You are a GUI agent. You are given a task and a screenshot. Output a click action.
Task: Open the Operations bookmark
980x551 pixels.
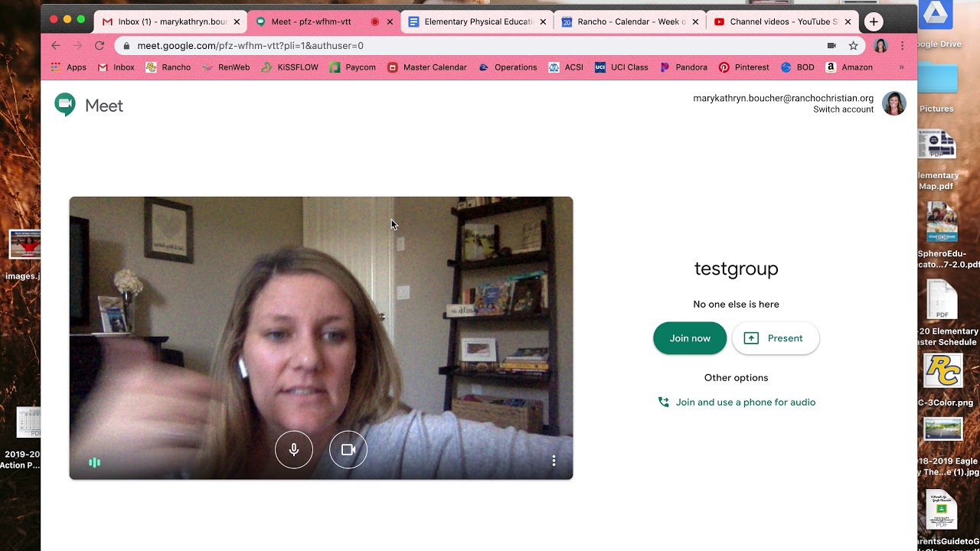(507, 67)
